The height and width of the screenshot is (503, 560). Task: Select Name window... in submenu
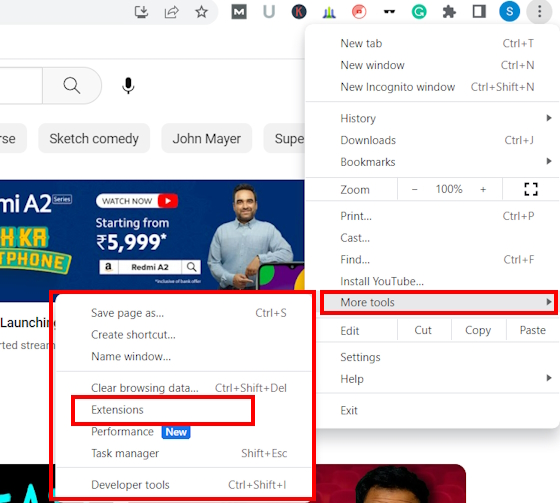tap(184, 357)
